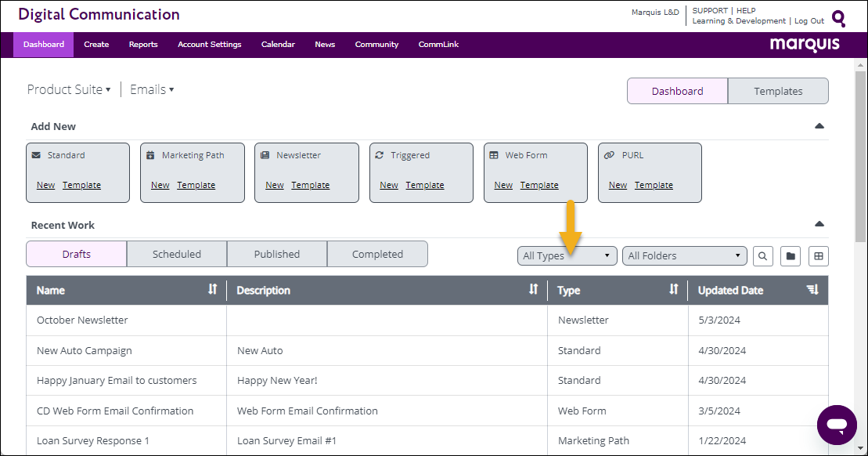
Task: Open the All Folders dropdown
Action: tap(684, 256)
